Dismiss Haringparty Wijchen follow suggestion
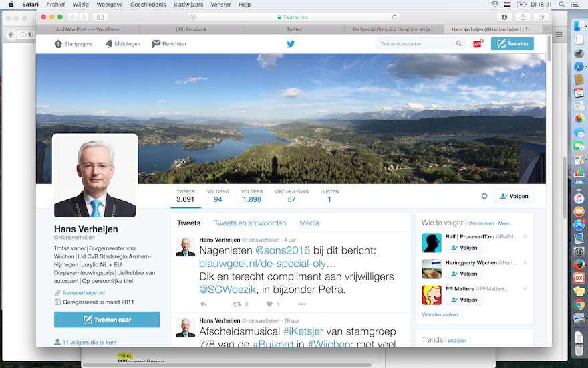588x368 pixels. click(525, 263)
